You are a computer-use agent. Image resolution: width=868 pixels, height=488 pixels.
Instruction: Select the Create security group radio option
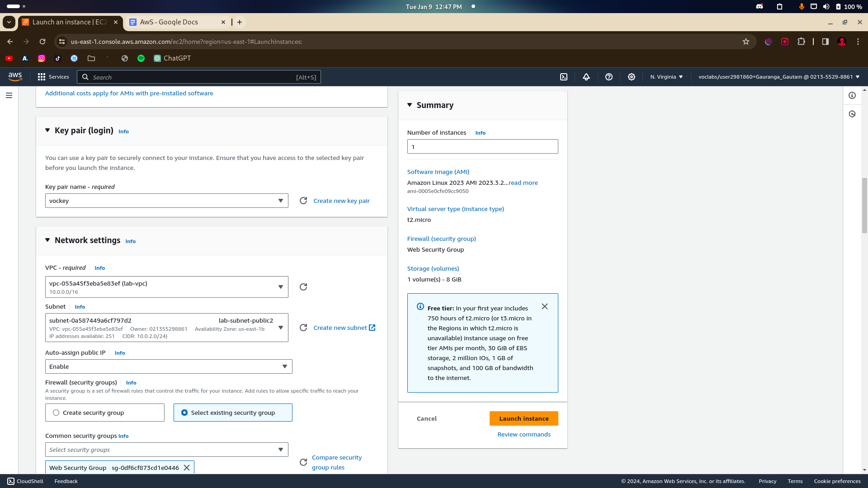[x=56, y=413]
